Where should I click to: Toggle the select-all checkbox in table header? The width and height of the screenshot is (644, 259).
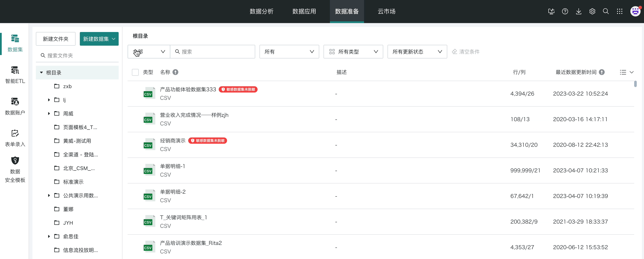tap(135, 72)
